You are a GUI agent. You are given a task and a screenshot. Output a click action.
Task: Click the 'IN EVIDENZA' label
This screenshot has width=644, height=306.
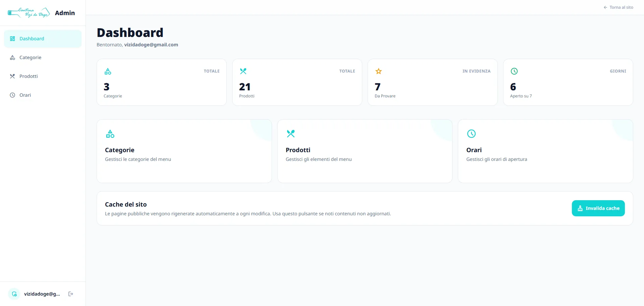coord(476,71)
